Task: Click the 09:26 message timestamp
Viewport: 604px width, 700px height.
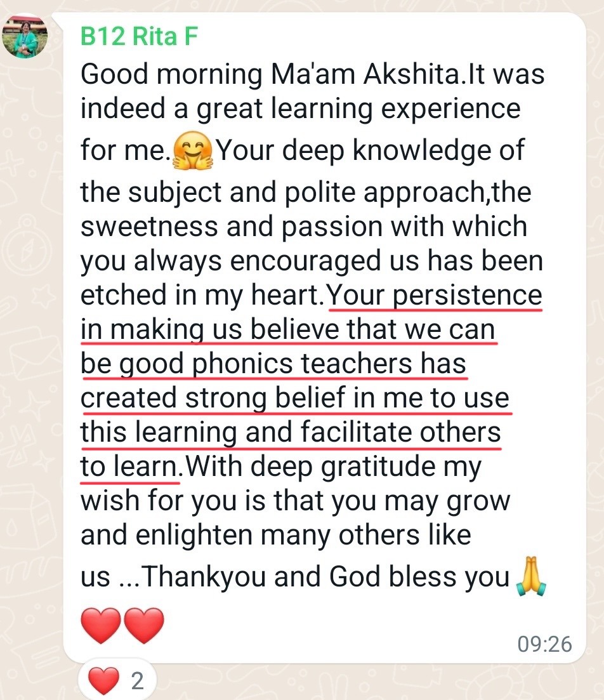Action: point(544,644)
